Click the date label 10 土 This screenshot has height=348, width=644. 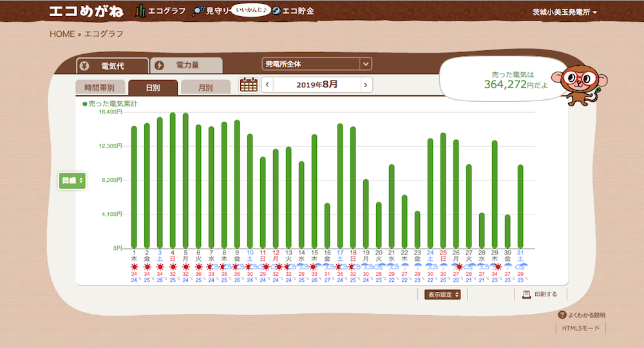250,256
